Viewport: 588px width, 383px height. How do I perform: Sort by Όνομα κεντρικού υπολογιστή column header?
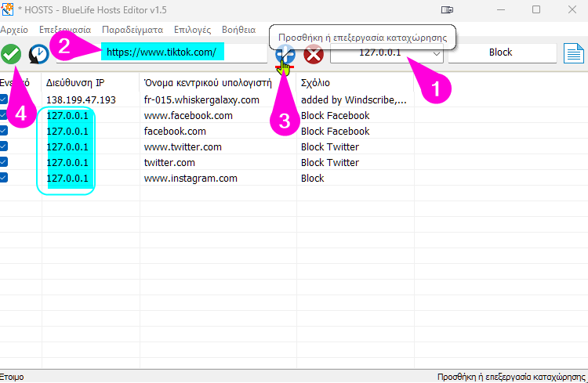(x=218, y=83)
